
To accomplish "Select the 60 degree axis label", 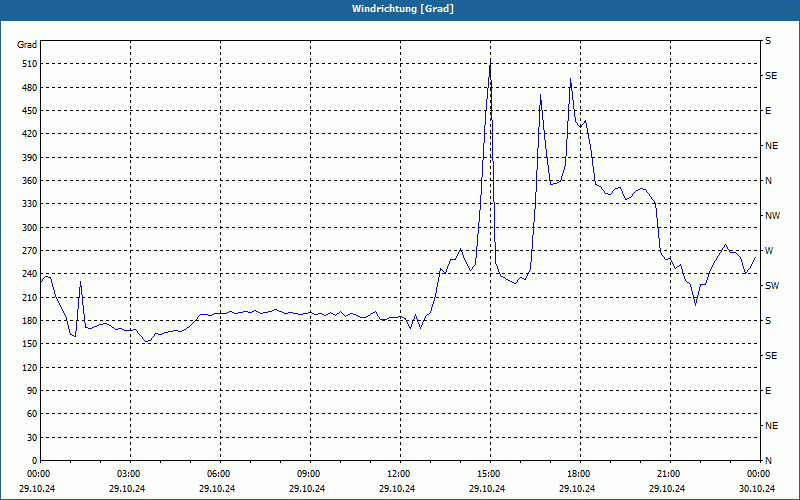I will pos(32,414).
